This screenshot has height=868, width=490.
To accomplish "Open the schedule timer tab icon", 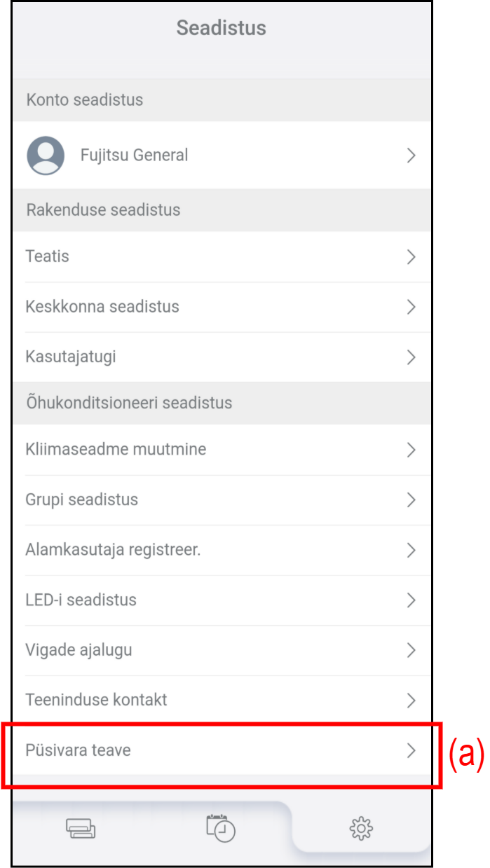I will click(x=221, y=828).
